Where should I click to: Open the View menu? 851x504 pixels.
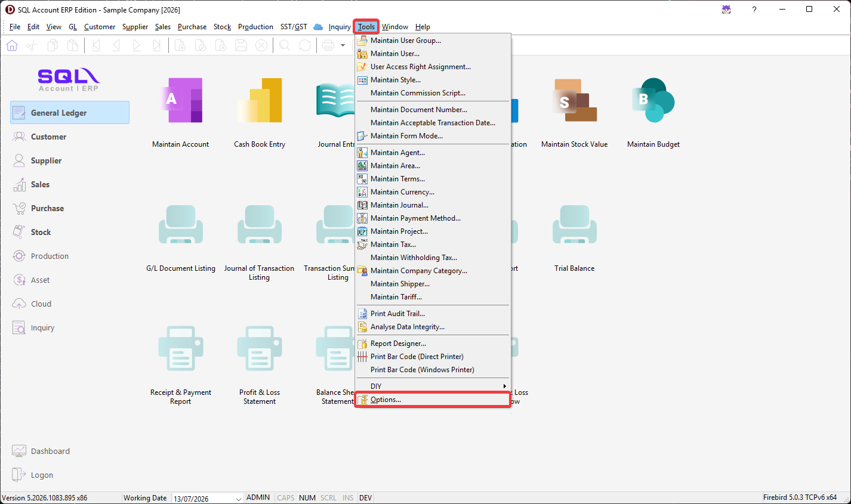pos(54,27)
